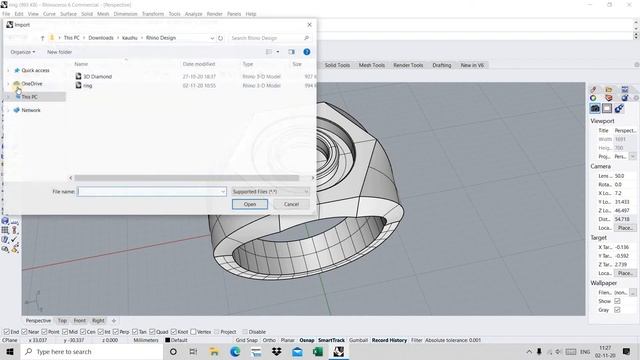Expand the Quick access tree node
The image size is (640, 360).
[x=8, y=71]
